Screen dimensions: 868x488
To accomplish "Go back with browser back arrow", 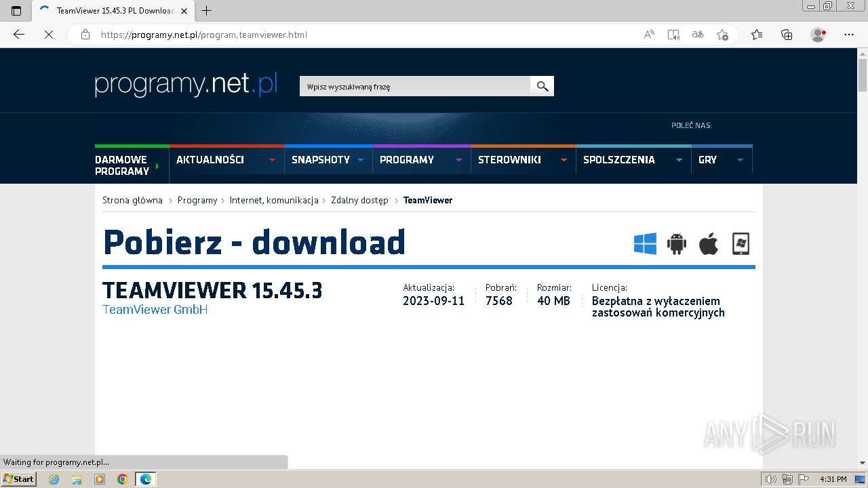I will click(19, 35).
